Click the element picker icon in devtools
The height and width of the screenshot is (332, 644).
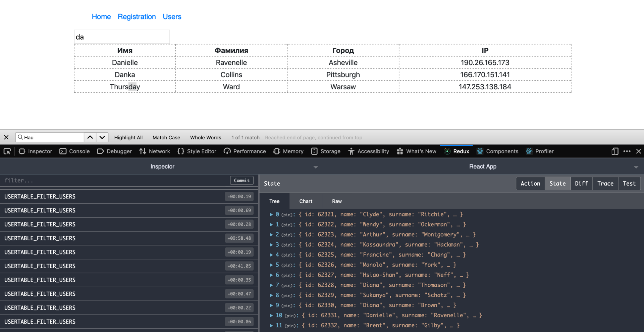tap(7, 151)
